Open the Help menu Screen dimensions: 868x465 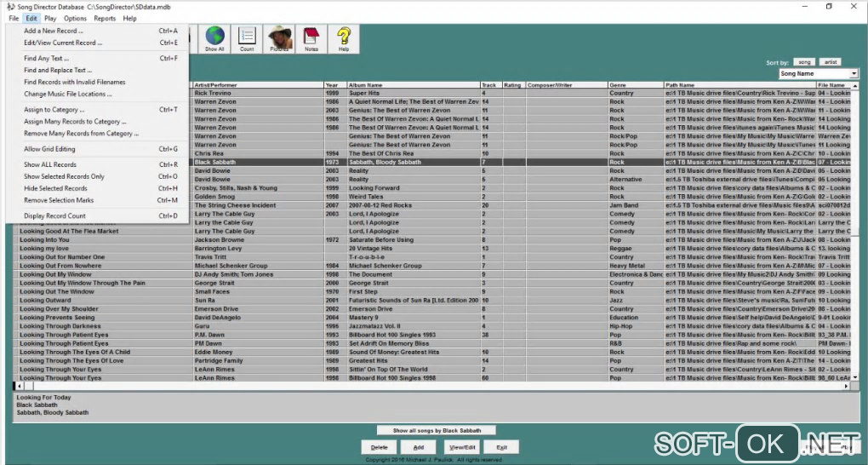pyautogui.click(x=130, y=18)
